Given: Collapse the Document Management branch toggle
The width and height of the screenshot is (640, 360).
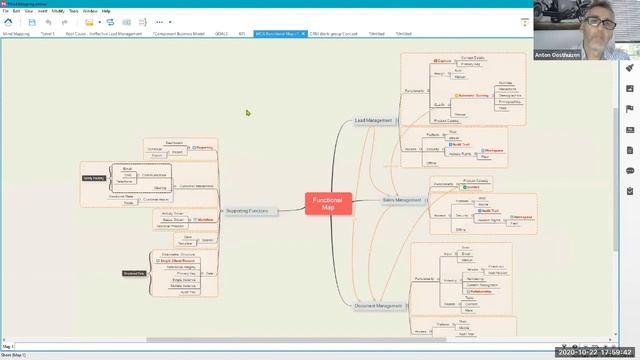Looking at the screenshot, I should [x=407, y=306].
